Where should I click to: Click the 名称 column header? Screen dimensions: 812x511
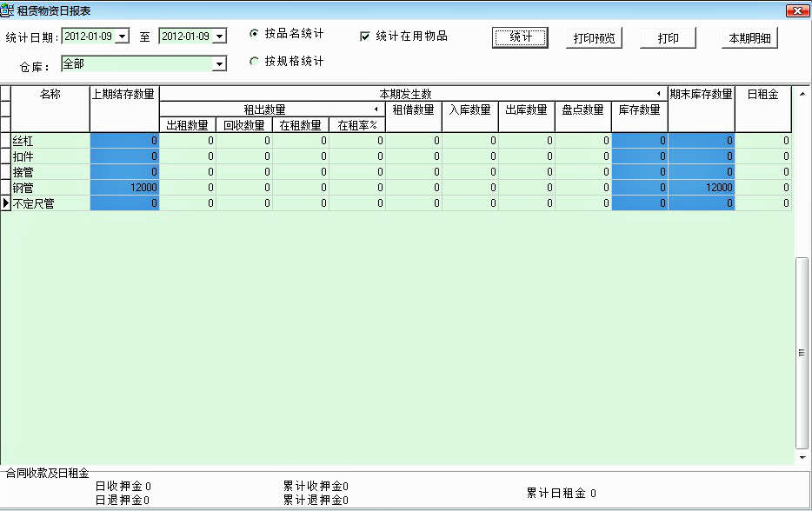pos(50,109)
